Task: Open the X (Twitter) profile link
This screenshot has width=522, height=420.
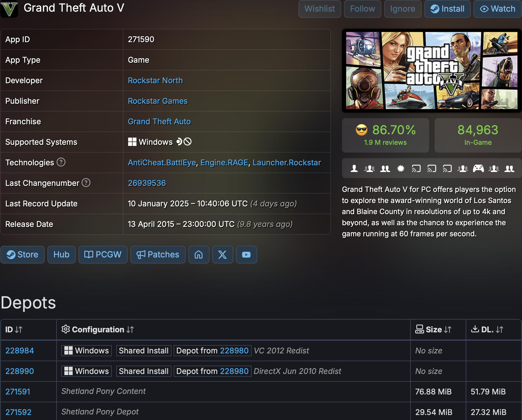Action: tap(222, 255)
